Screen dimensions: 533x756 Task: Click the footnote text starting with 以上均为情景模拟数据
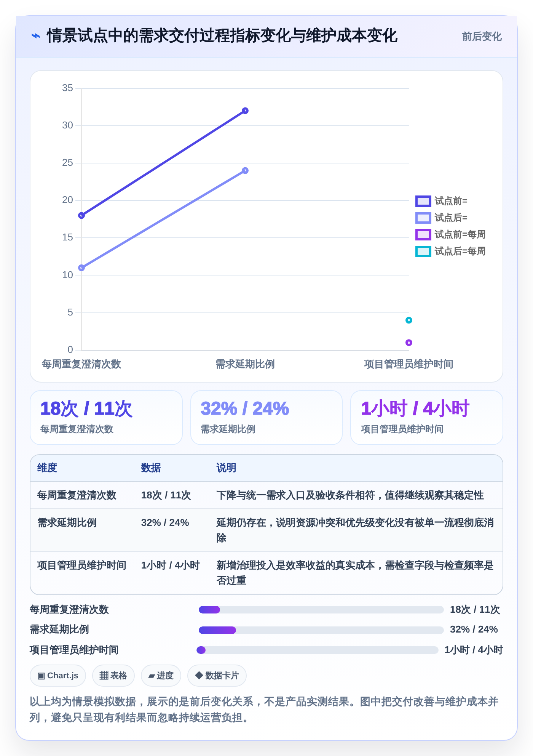(x=264, y=710)
